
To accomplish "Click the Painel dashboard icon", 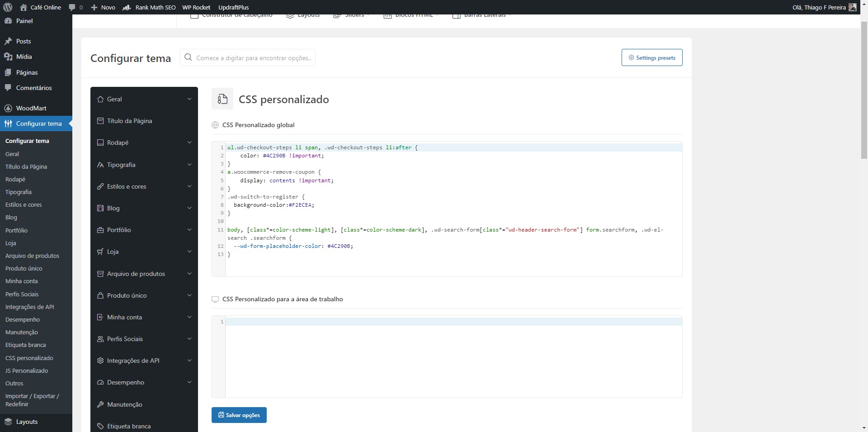I will pyautogui.click(x=8, y=21).
